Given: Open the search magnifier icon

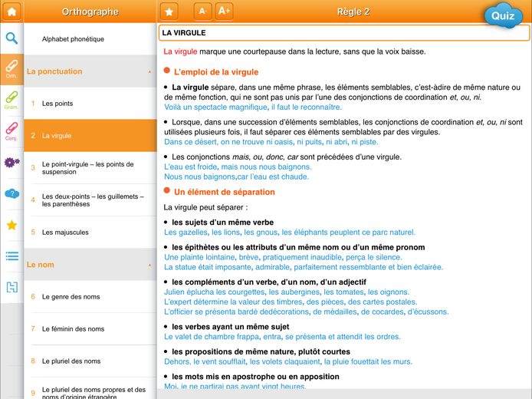Looking at the screenshot, I should click(x=11, y=38).
